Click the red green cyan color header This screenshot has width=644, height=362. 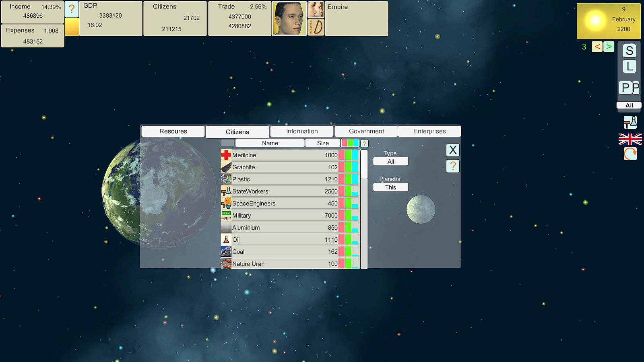350,143
